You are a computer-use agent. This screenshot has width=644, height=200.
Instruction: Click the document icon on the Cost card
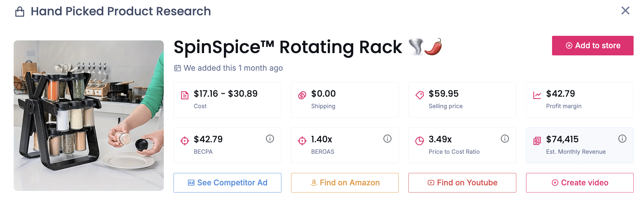coord(185,95)
